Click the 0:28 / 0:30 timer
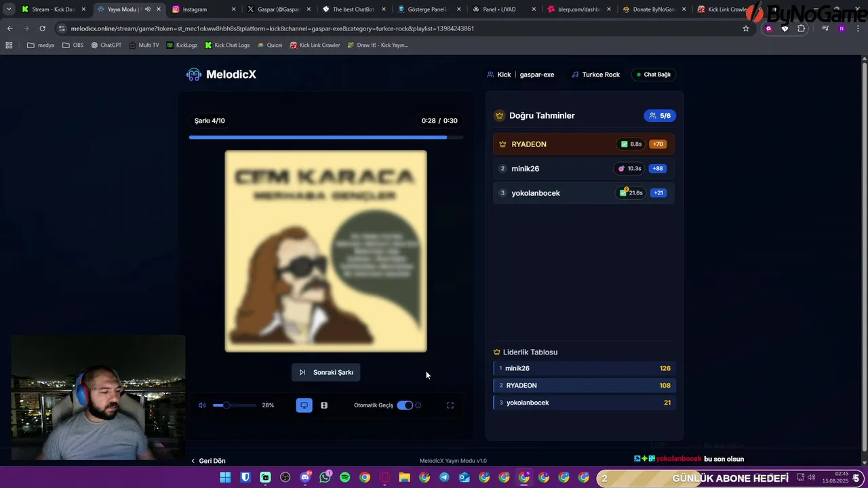Viewport: 868px width, 488px height. coord(439,121)
